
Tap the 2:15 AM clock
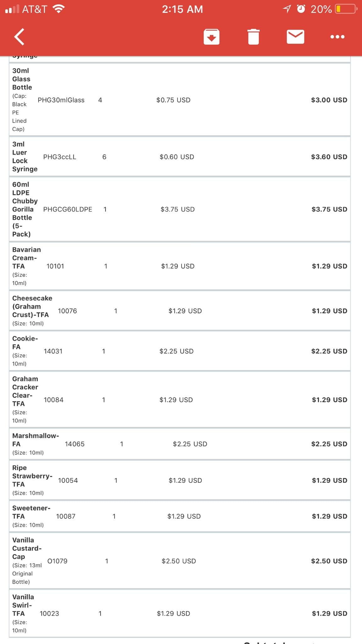pos(182,9)
